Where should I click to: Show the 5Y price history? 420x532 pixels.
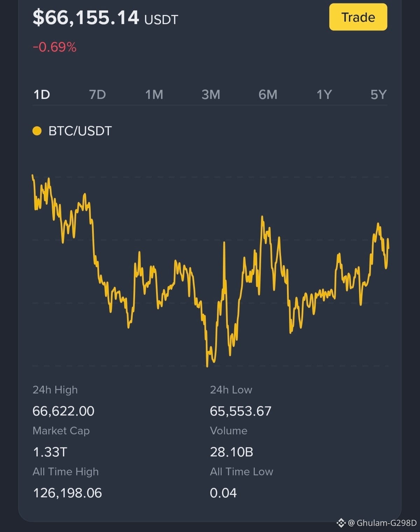point(378,94)
